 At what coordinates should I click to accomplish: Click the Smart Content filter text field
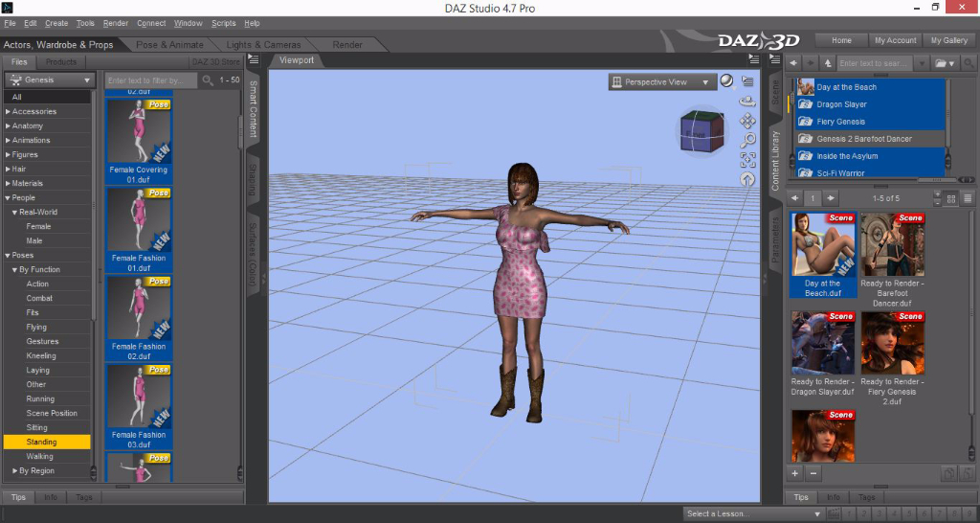tap(150, 80)
